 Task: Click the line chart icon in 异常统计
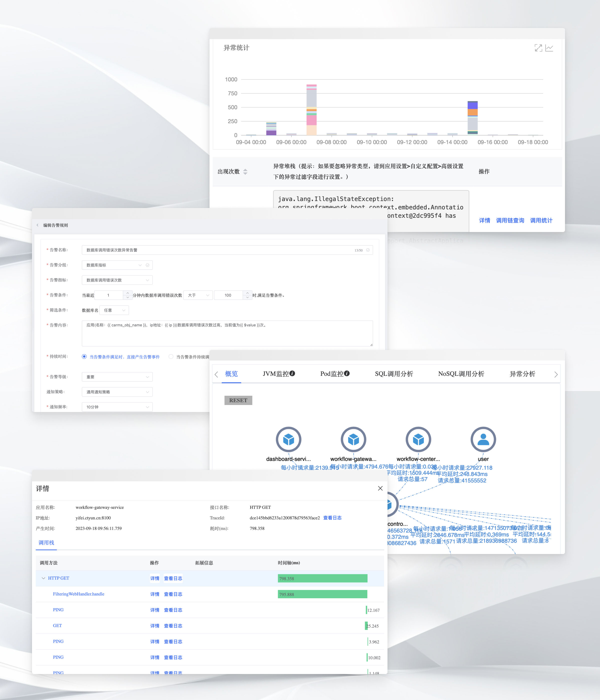click(549, 48)
